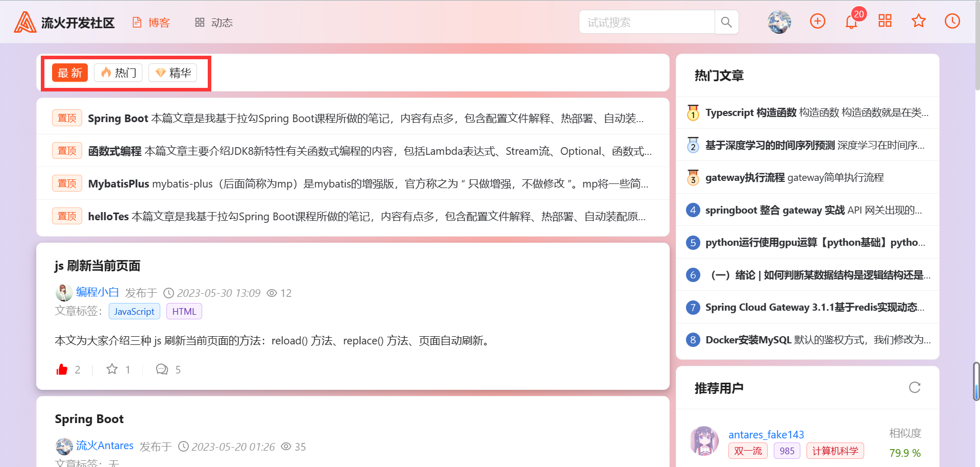Click bronze medal rank 3 icon
This screenshot has height=467, width=980.
[x=693, y=177]
